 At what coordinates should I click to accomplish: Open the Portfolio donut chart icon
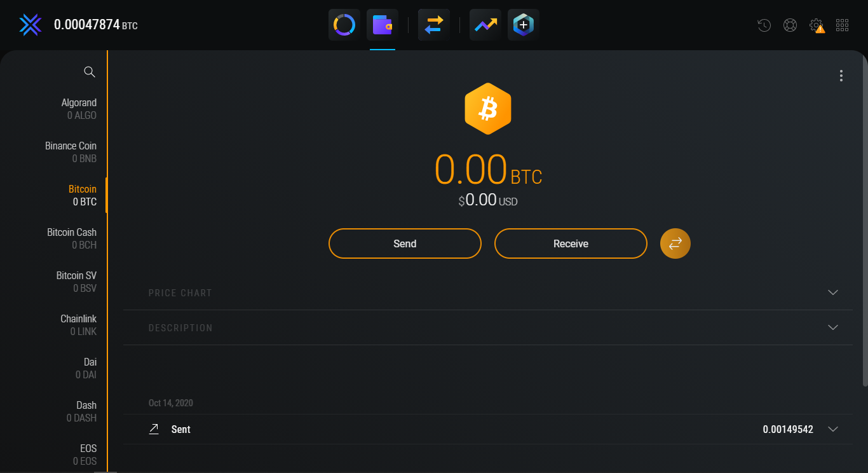[x=344, y=25]
